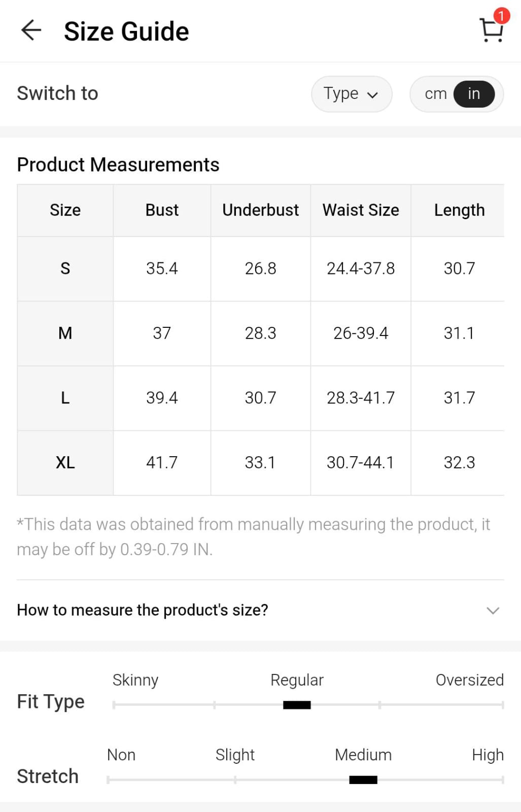This screenshot has width=521, height=812.
Task: Open the shopping cart
Action: [x=491, y=31]
